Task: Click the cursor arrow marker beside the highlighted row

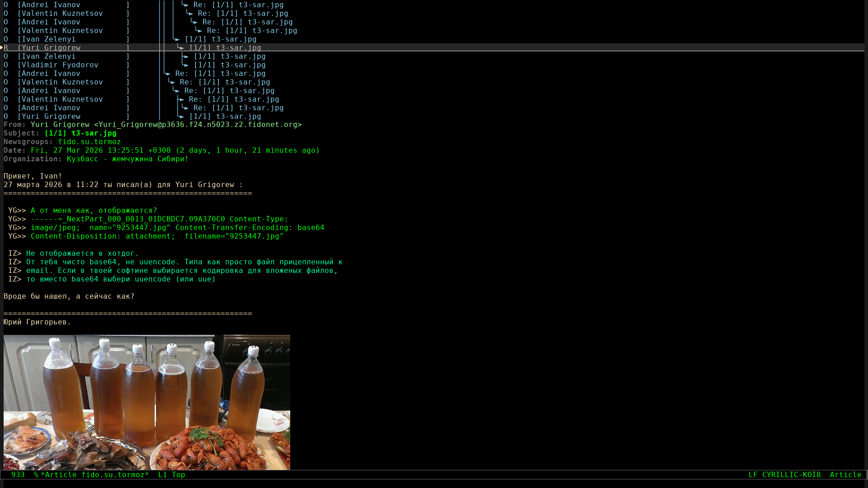Action: (2, 47)
